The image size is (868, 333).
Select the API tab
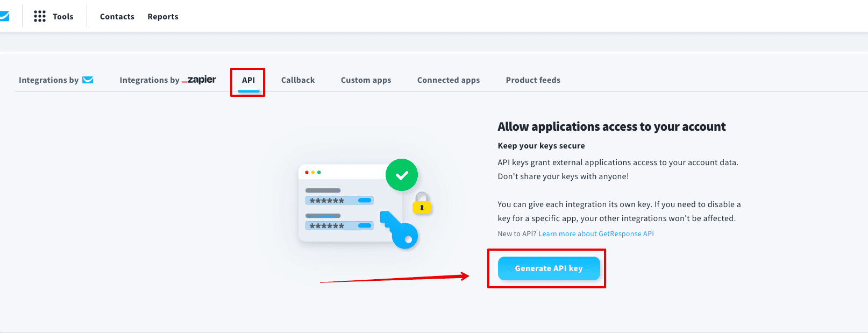pos(248,80)
